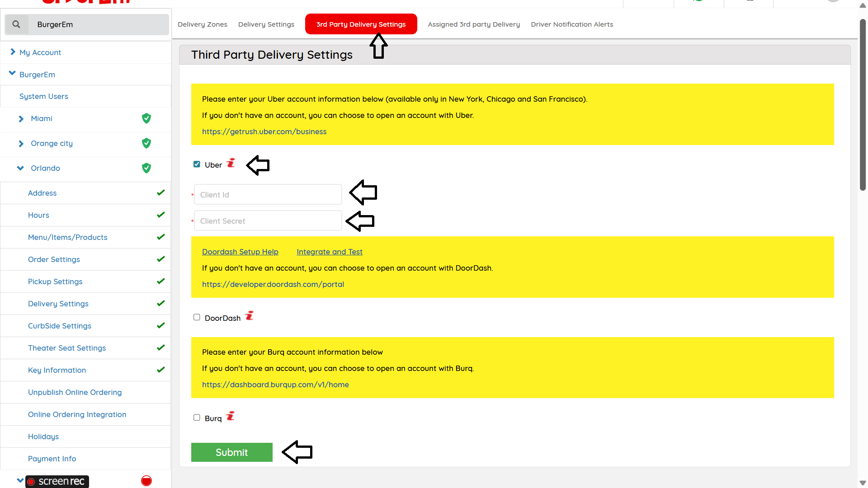This screenshot has height=488, width=868.
Task: Focus the Client Id input field
Action: [x=268, y=195]
